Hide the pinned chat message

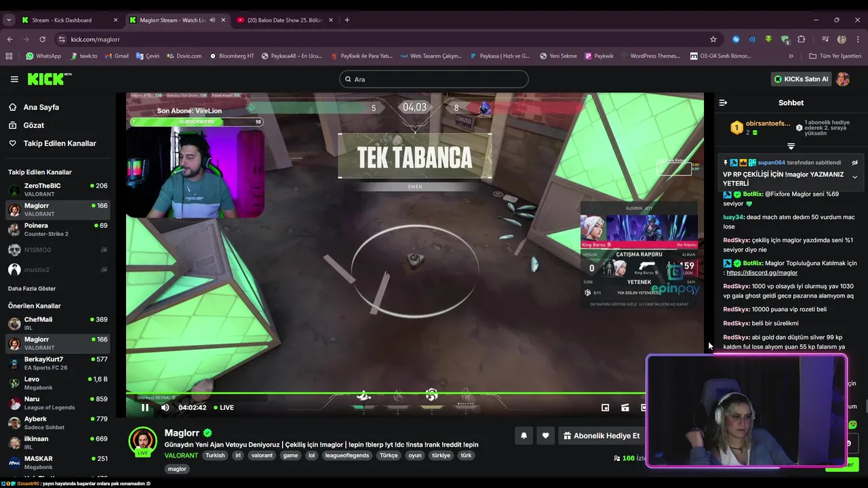854,163
